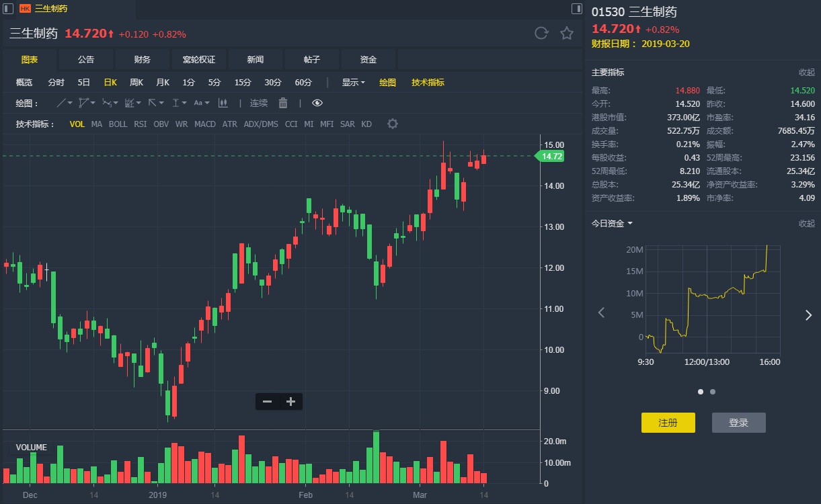Toggle drawing visibility with the eye icon
This screenshot has height=504, width=821.
(x=317, y=103)
